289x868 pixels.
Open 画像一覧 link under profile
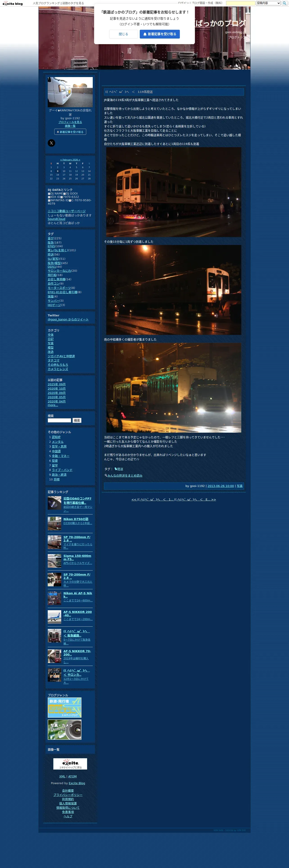click(70, 126)
